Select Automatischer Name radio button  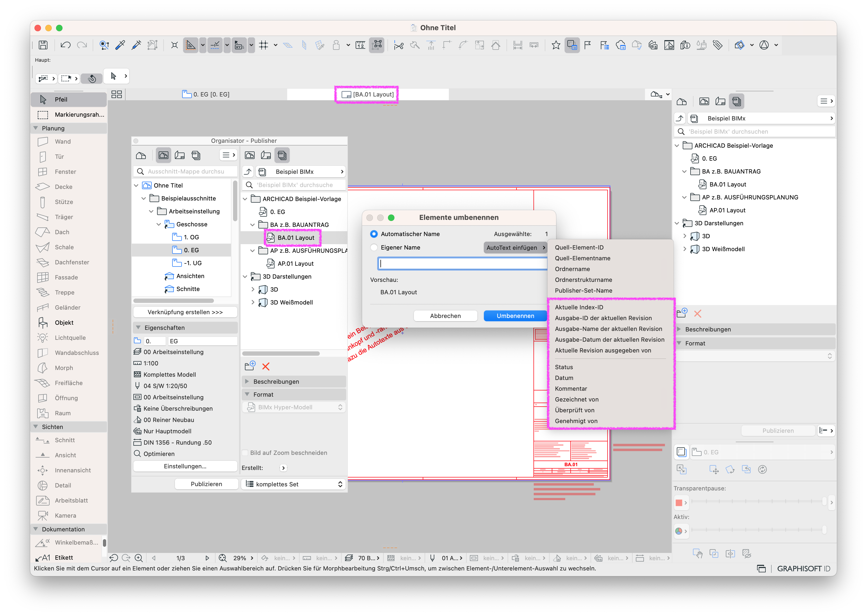tap(374, 234)
